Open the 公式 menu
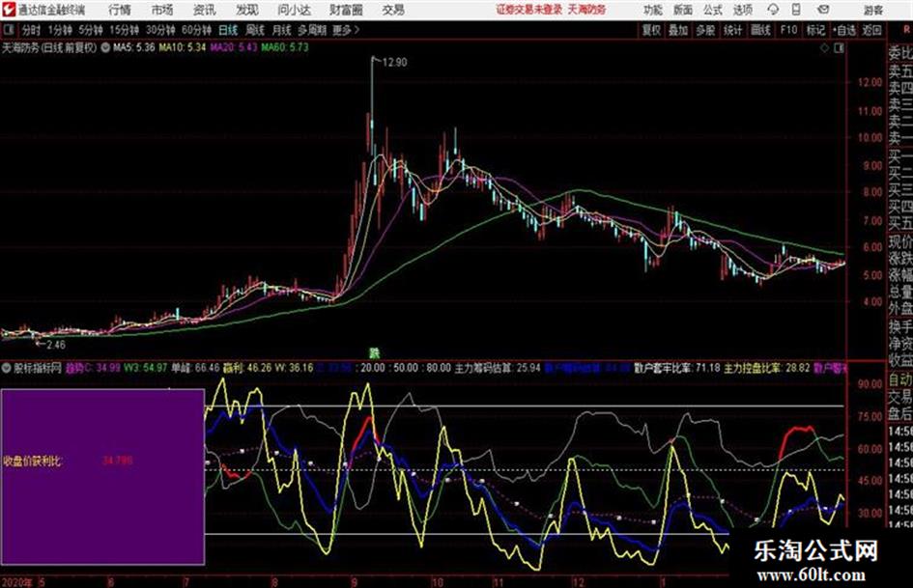913x588 pixels. 712,10
